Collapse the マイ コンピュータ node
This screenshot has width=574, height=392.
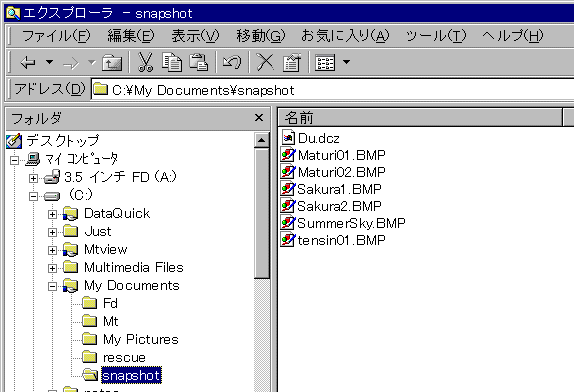15,160
